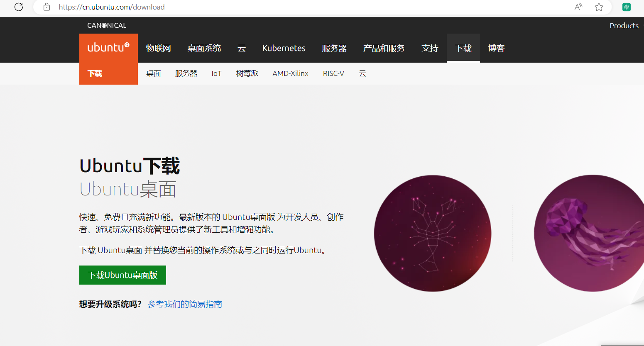
Task: Open the 服务器 item in main navigation
Action: [x=334, y=48]
